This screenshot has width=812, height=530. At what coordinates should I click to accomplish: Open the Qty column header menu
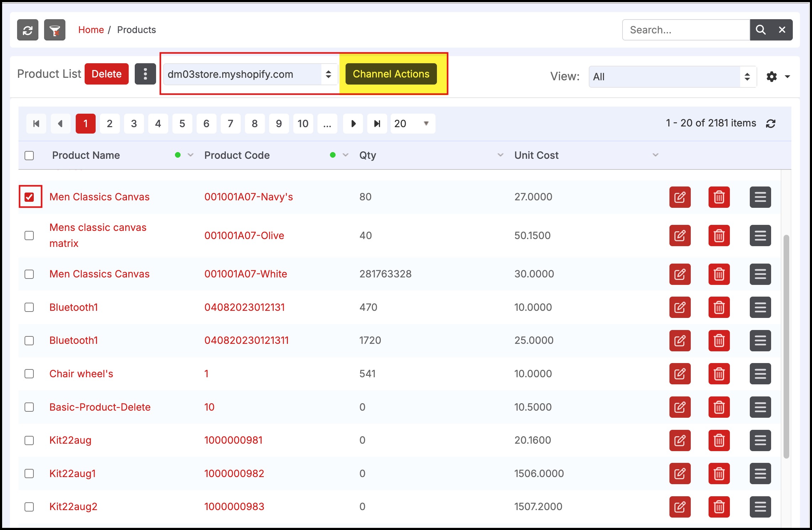click(500, 155)
